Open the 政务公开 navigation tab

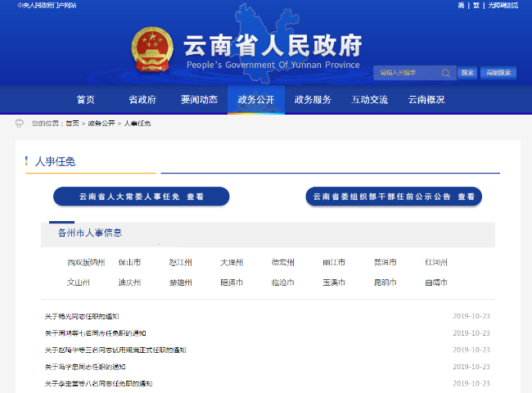click(255, 100)
